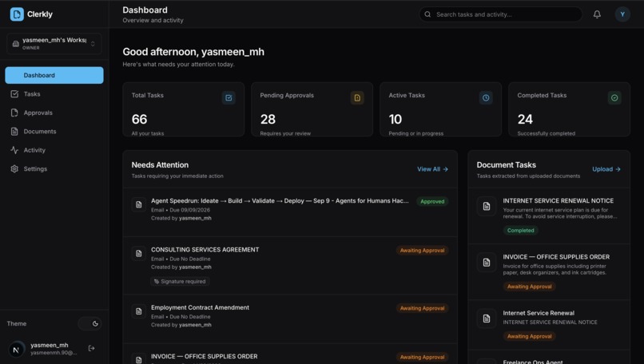
Task: Click the logout icon beside yasmeen_mh
Action: click(92, 348)
